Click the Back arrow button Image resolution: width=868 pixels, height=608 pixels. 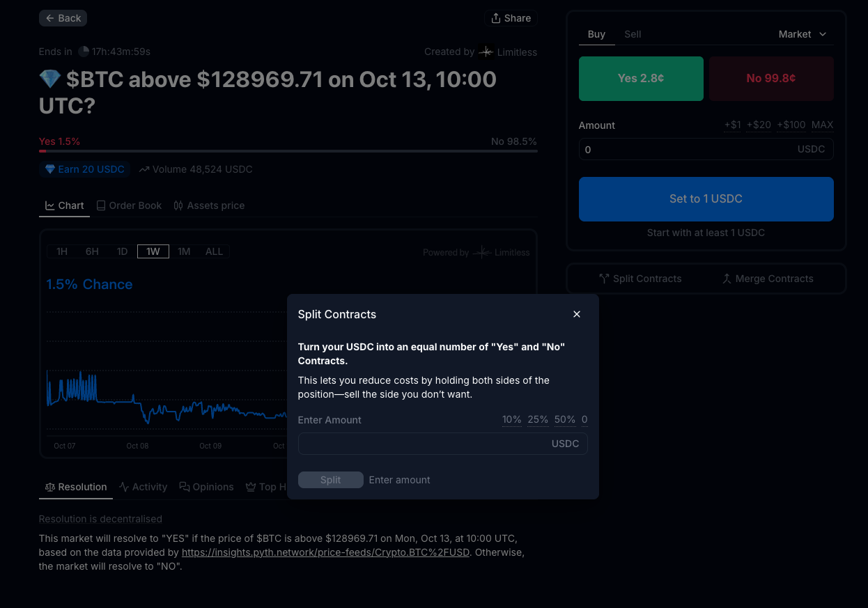(x=63, y=18)
